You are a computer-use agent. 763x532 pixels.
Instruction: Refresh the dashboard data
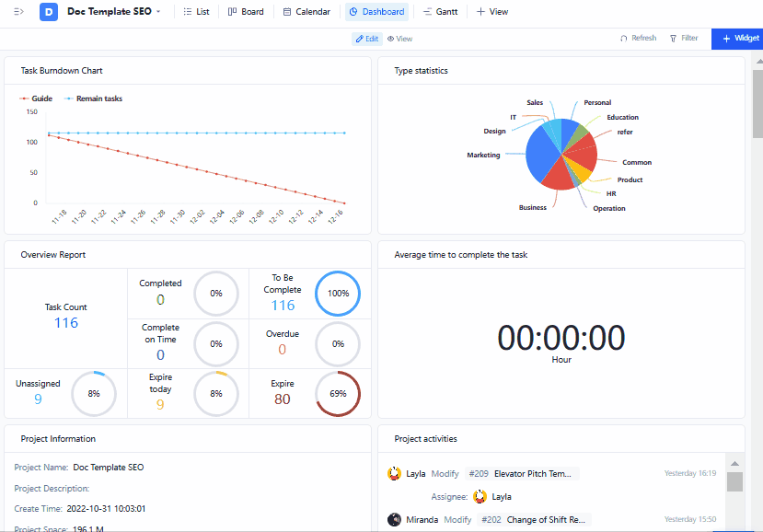tap(638, 39)
